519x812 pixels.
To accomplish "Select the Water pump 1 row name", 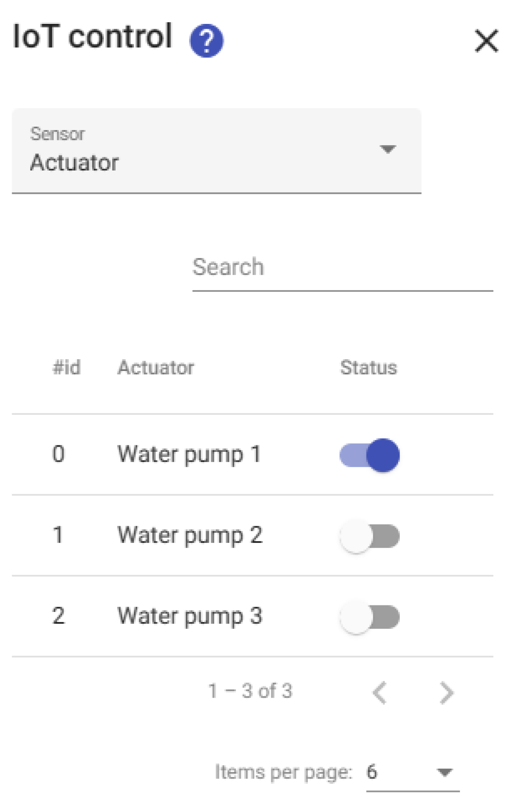I will (189, 454).
